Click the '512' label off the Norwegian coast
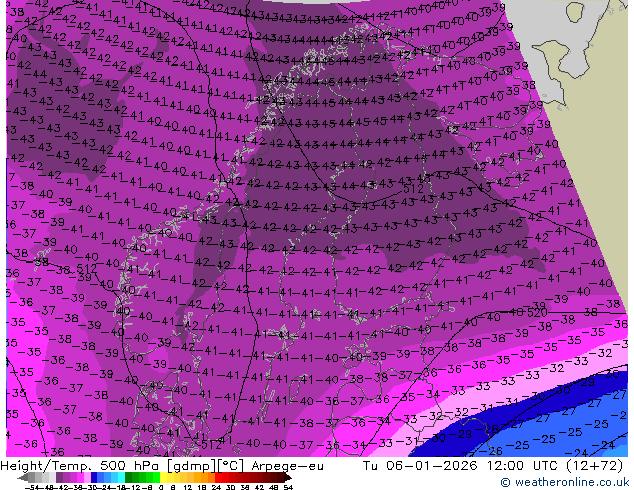The width and height of the screenshot is (634, 490). click(x=86, y=268)
